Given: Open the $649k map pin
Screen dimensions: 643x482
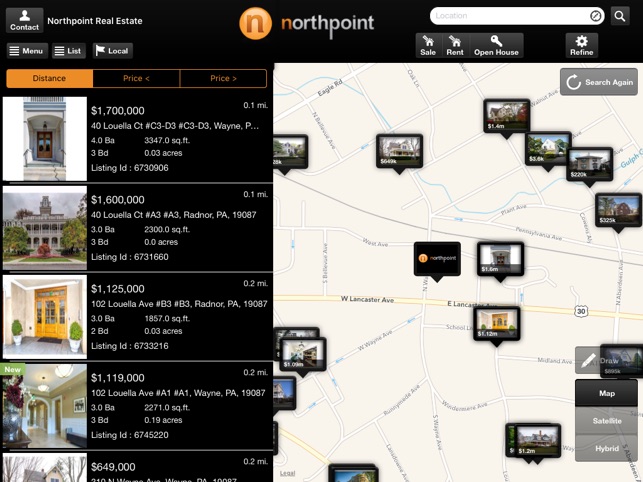Looking at the screenshot, I should click(399, 151).
